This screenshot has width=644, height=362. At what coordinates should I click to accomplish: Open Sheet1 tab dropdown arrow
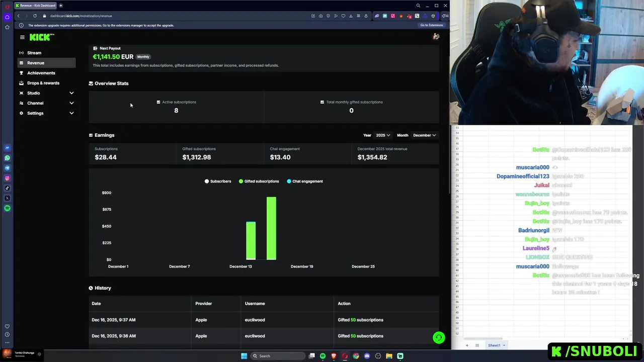[504, 345]
